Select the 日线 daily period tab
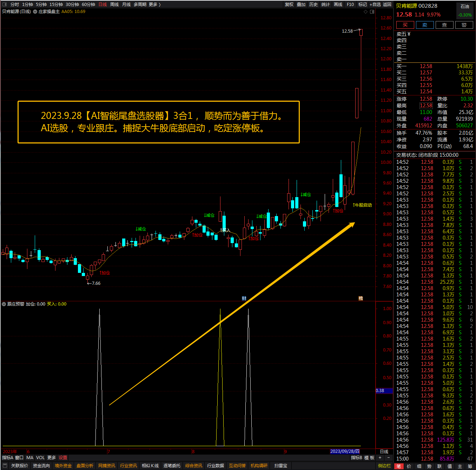Viewport: 476px width, 470px height. 103,5
